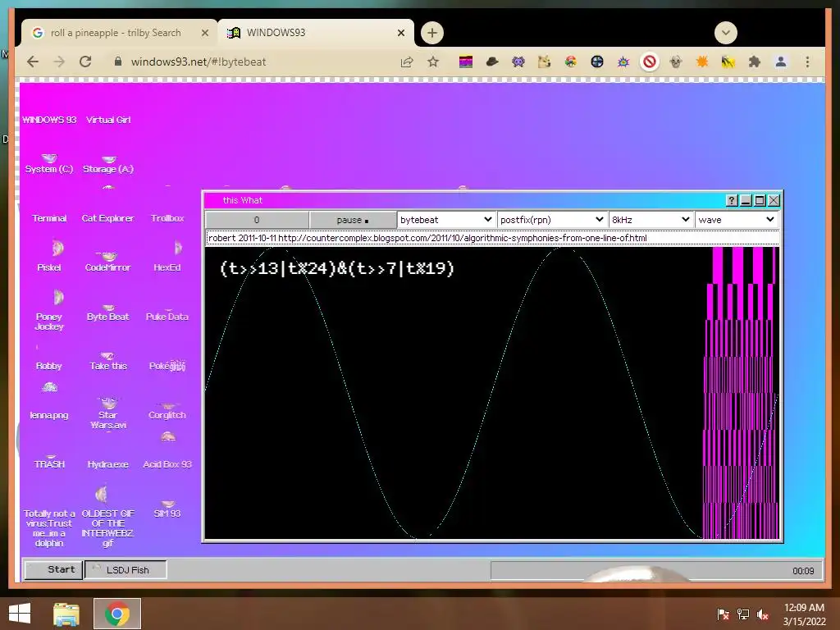Viewport: 840px width, 630px height.
Task: Click the share page icon in address bar
Action: click(x=407, y=62)
